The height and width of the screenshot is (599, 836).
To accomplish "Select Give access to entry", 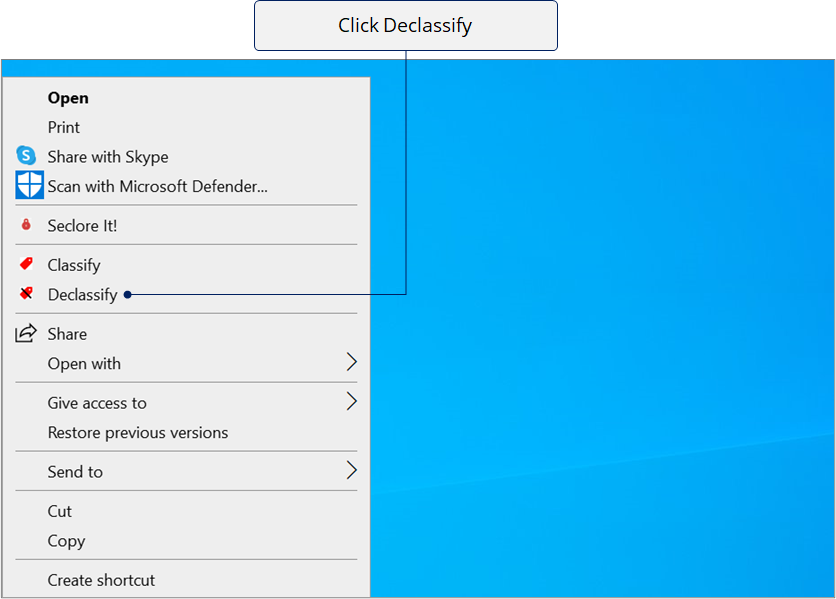I will click(186, 403).
